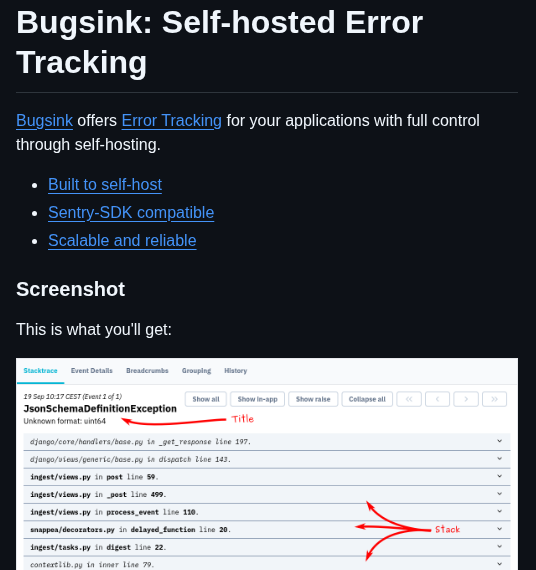Expand the ingest/views.py post line 59 chevron
The height and width of the screenshot is (570, 536).
499,476
